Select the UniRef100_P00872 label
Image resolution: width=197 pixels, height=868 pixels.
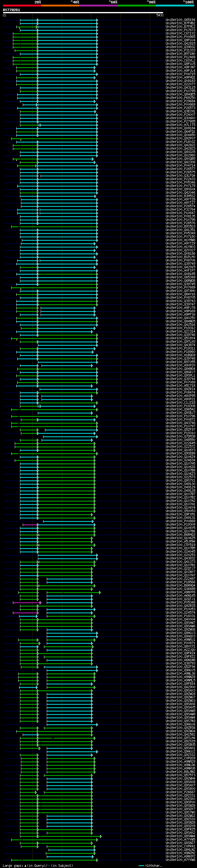tap(180, 419)
